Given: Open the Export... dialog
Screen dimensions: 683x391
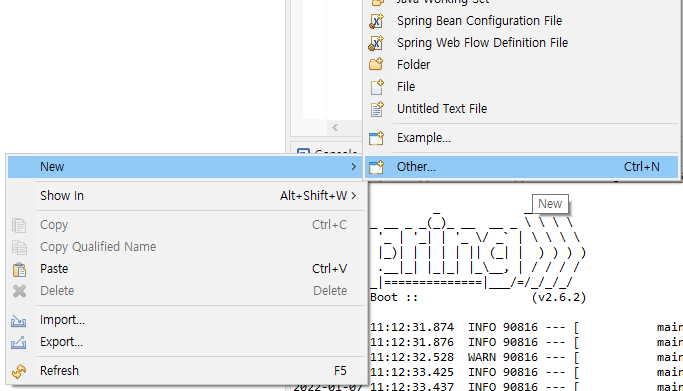Looking at the screenshot, I should [x=185, y=342].
